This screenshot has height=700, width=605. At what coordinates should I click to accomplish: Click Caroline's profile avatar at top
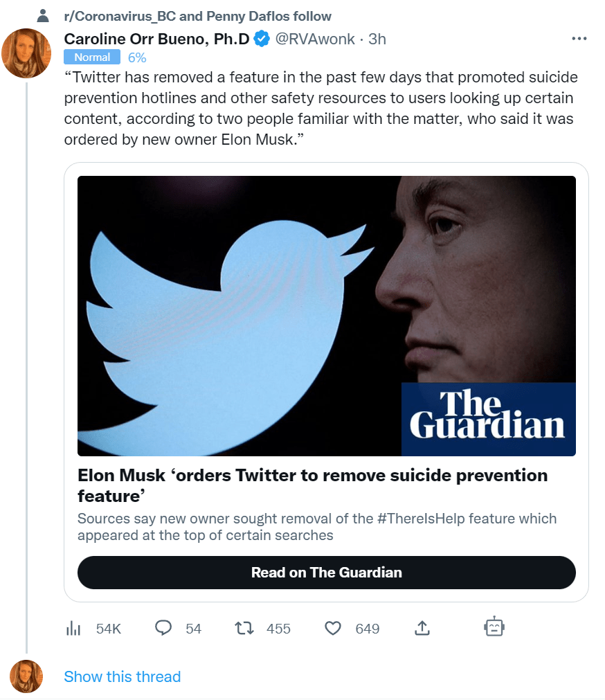[x=26, y=53]
